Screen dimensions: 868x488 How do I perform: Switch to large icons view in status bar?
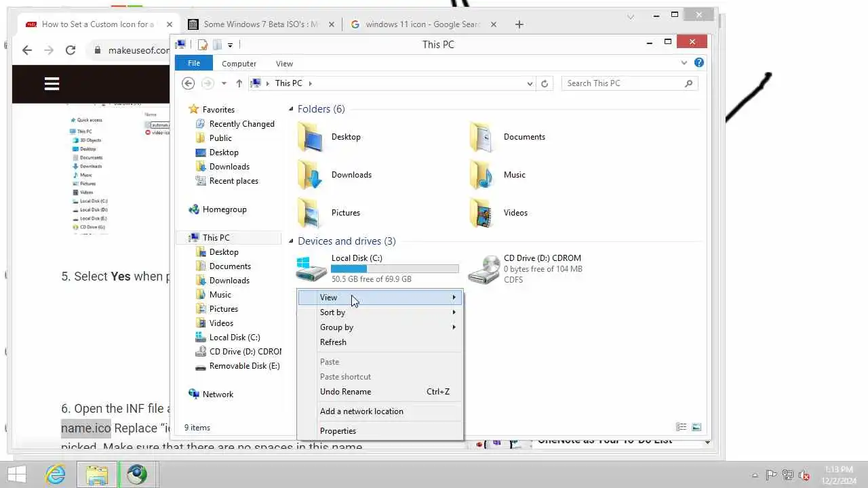[x=696, y=427]
